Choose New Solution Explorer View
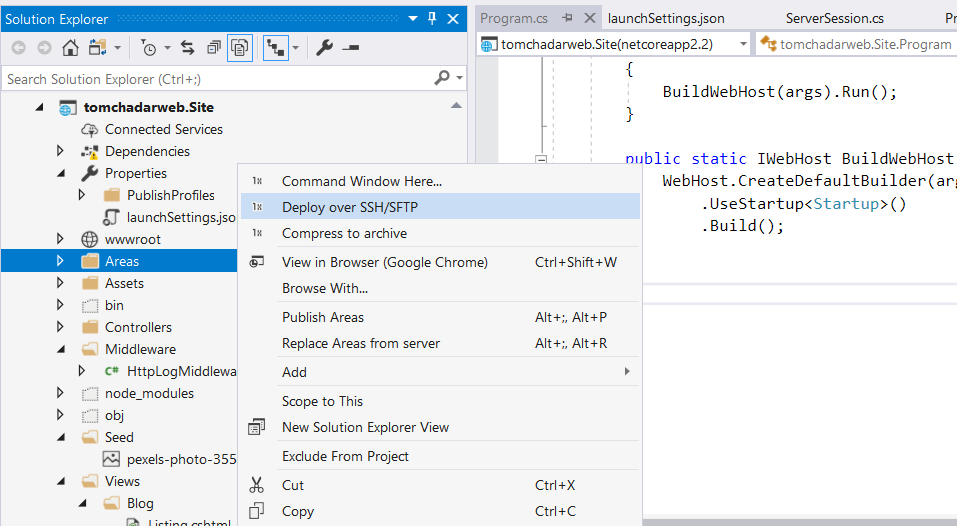Viewport: 957px width, 526px height. click(x=440, y=427)
